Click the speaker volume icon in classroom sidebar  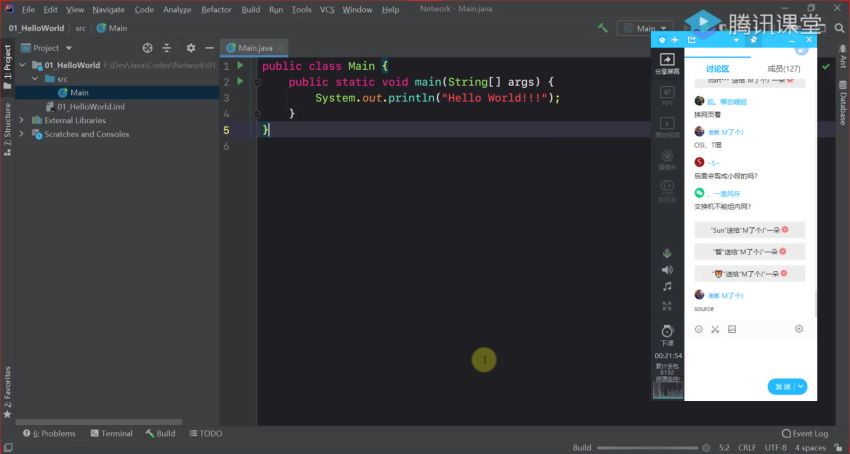click(x=667, y=270)
